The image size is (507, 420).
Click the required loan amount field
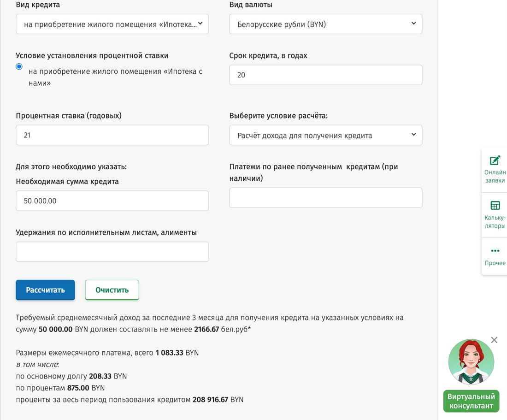click(x=112, y=201)
